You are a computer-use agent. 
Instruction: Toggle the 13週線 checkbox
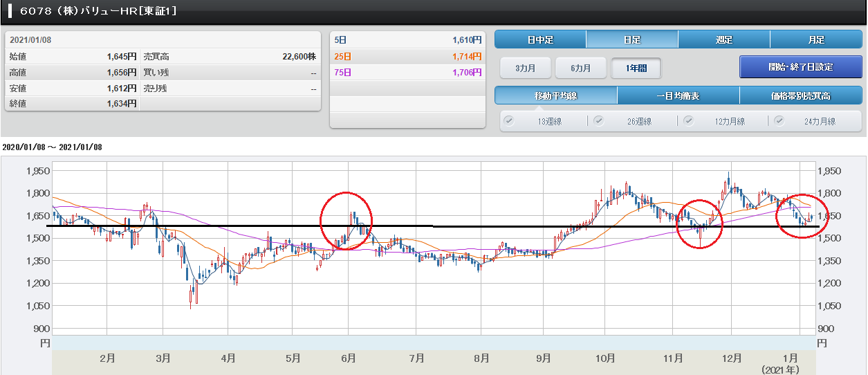pyautogui.click(x=509, y=121)
